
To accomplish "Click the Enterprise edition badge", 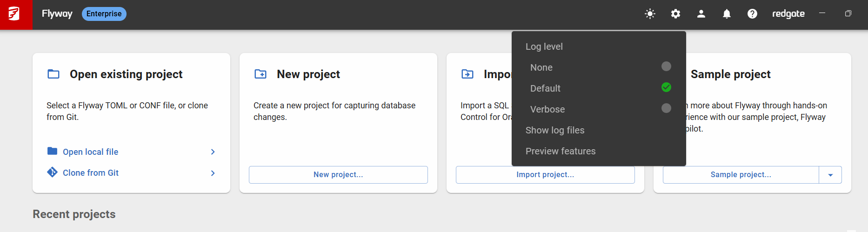I will tap(104, 14).
